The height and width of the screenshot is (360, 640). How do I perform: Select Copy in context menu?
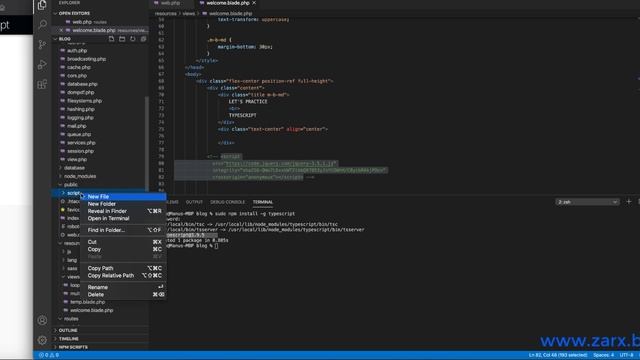[123, 249]
